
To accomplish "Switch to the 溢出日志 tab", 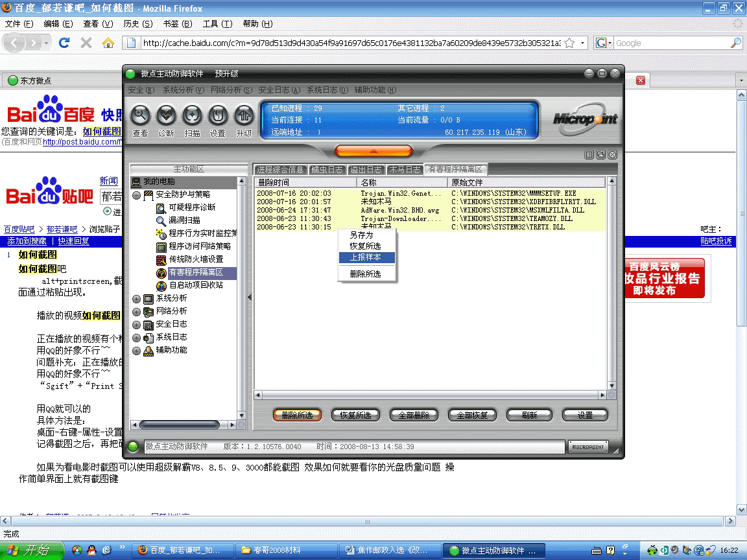I will click(x=366, y=170).
